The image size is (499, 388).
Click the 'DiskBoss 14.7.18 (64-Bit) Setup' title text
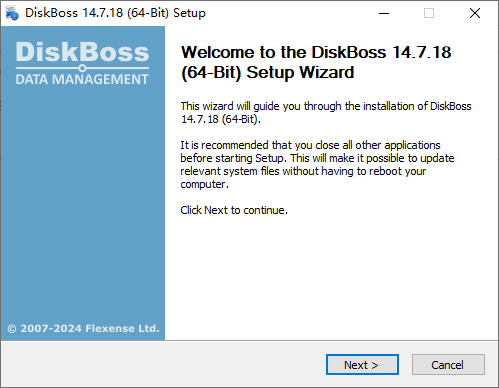pos(115,13)
